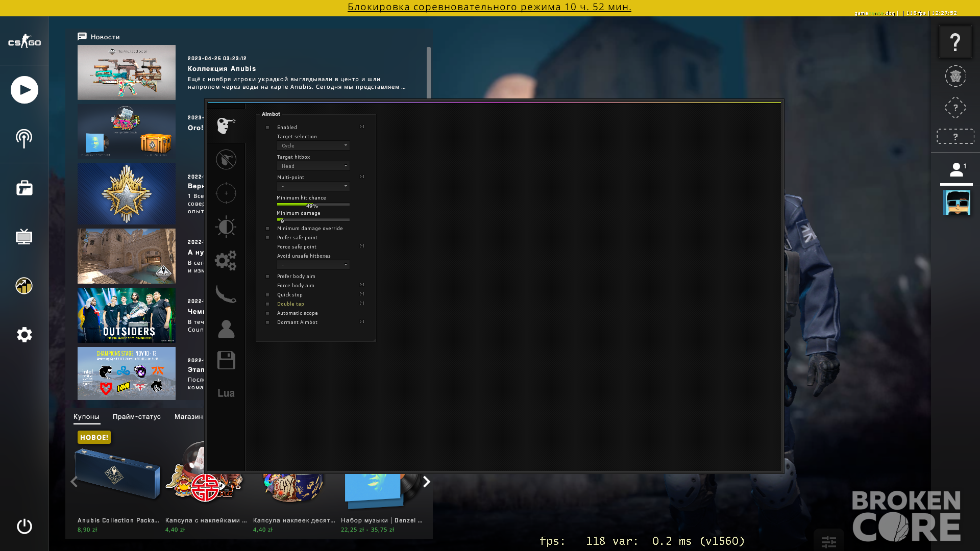This screenshot has height=551, width=980.
Task: Switch to the Купоны tab
Action: pos(86,417)
